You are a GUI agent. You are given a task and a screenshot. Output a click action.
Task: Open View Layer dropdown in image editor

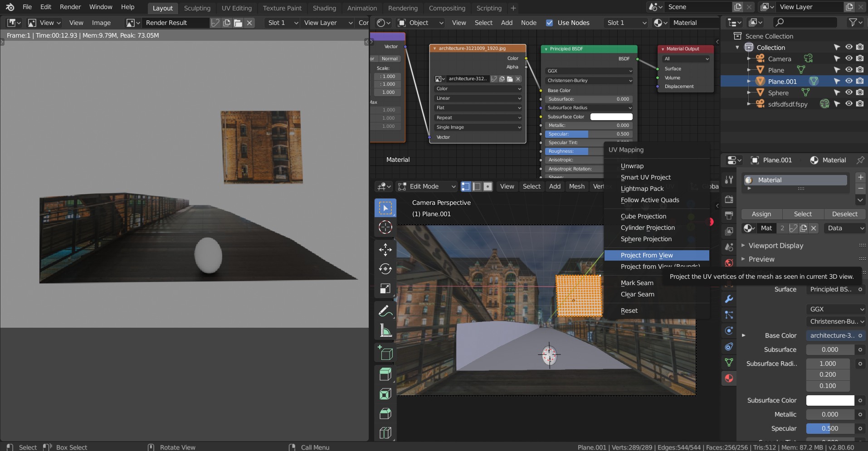[327, 23]
